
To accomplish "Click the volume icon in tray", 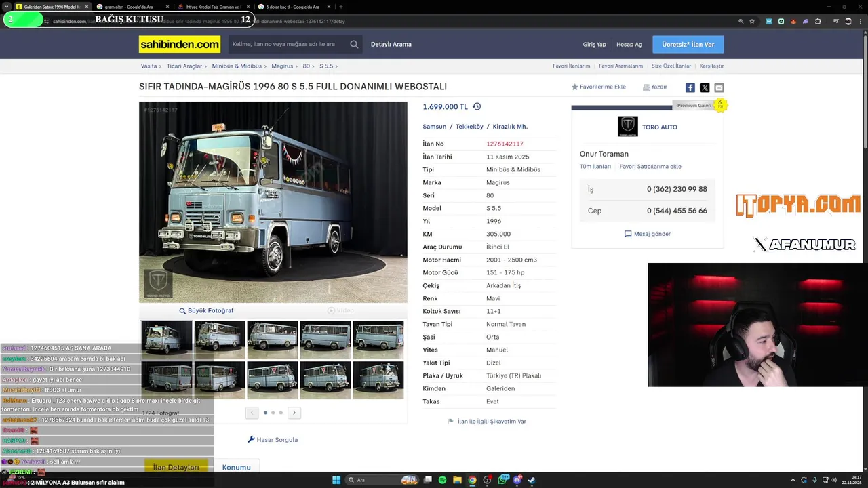I will pyautogui.click(x=833, y=480).
